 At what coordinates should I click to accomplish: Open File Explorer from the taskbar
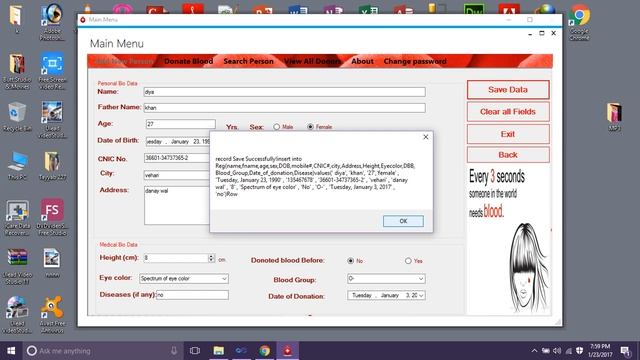tap(219, 351)
